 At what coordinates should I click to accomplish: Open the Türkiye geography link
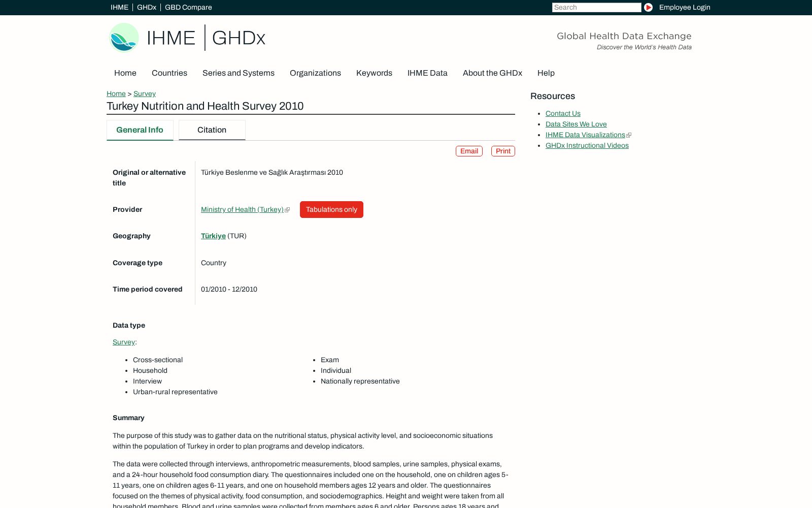click(x=213, y=236)
